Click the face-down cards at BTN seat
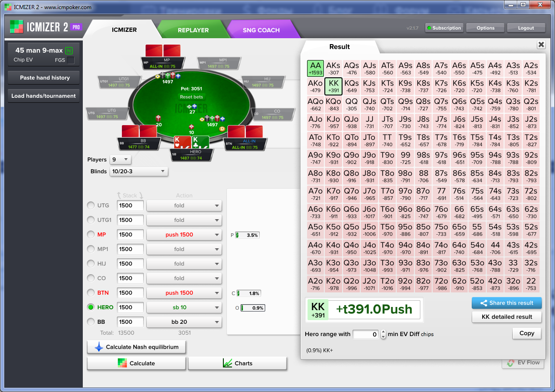555x392 pixels. pos(245,132)
